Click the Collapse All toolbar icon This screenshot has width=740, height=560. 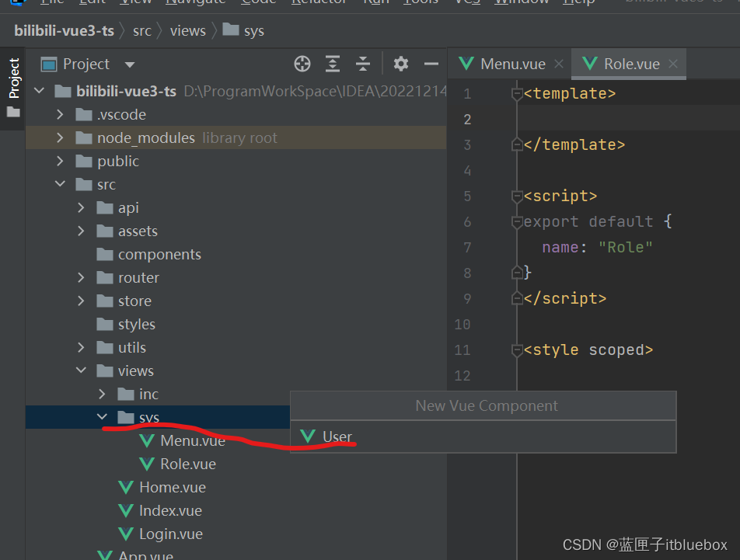363,64
